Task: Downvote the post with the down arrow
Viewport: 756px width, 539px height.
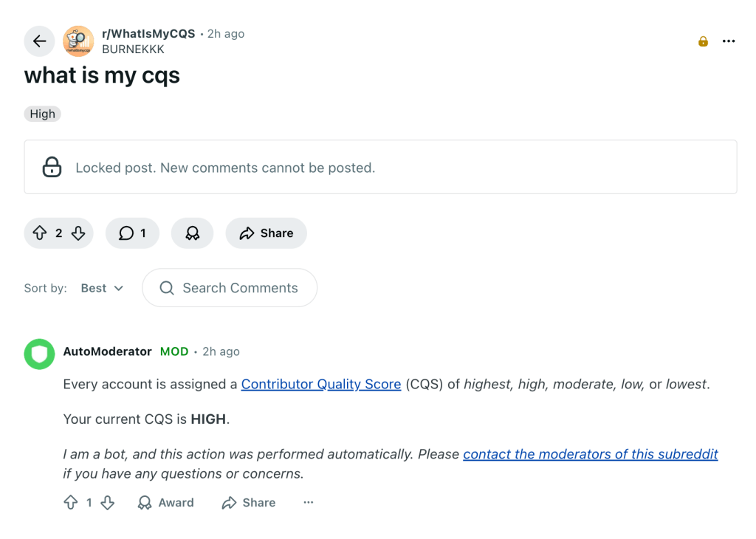Action: (x=76, y=233)
